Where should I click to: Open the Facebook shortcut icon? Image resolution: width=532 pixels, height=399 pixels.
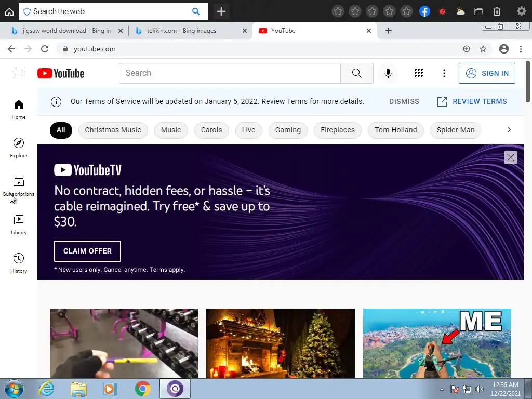click(424, 11)
